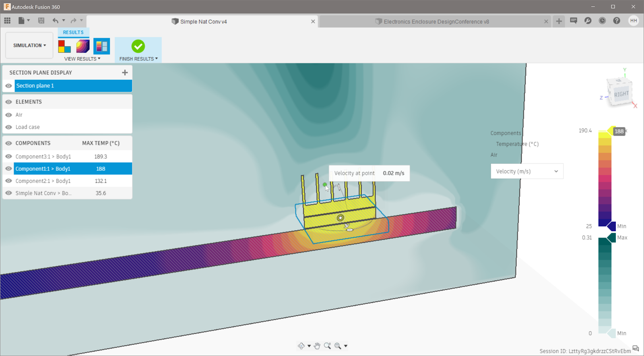Open the redo history dropdown arrow
The width and height of the screenshot is (644, 356).
[81, 21]
